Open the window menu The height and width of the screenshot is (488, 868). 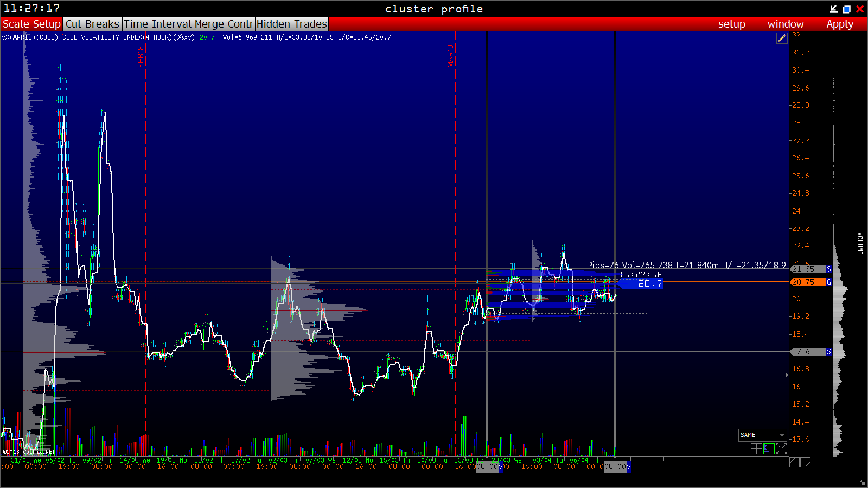(786, 24)
